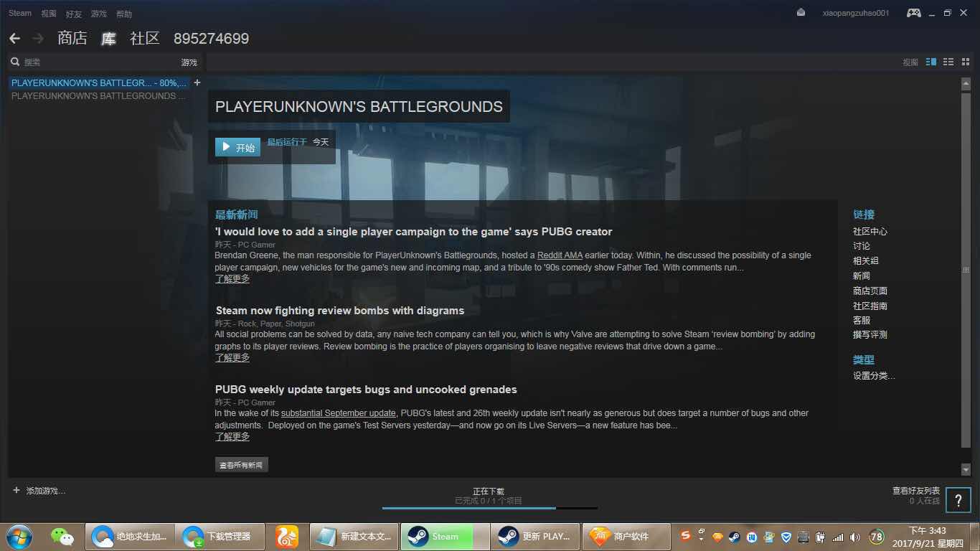Image resolution: width=980 pixels, height=551 pixels.
Task: Switch to the 库 tab
Action: coord(108,38)
